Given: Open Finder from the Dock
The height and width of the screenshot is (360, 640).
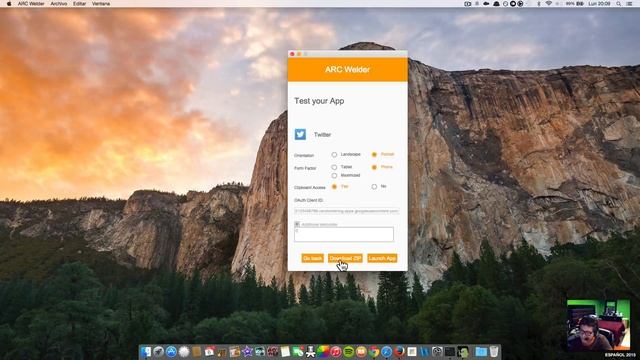Looking at the screenshot, I should [x=146, y=351].
